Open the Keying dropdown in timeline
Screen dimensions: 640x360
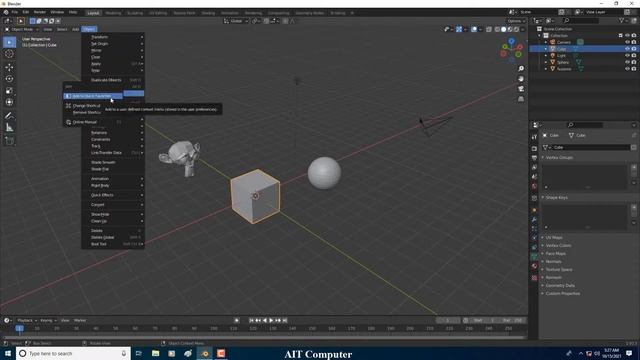(48, 320)
